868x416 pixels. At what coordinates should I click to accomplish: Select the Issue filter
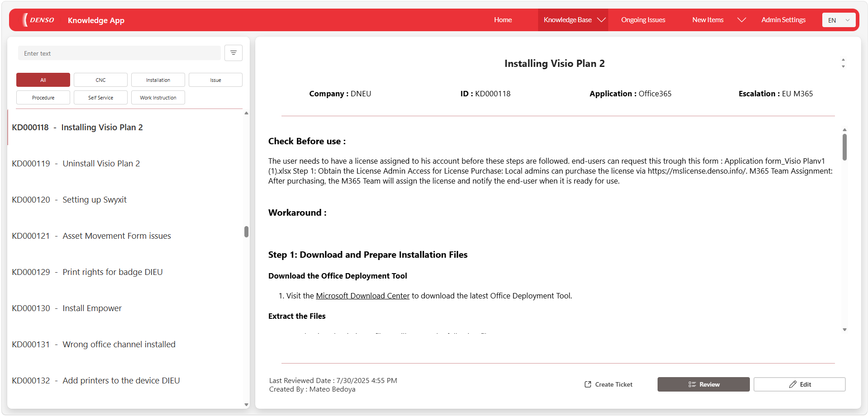(x=215, y=80)
